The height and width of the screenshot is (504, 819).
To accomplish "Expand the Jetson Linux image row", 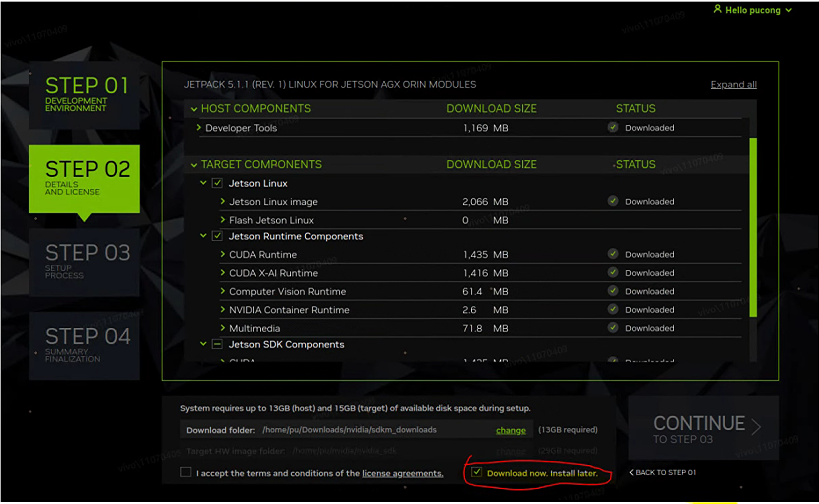I will point(223,201).
